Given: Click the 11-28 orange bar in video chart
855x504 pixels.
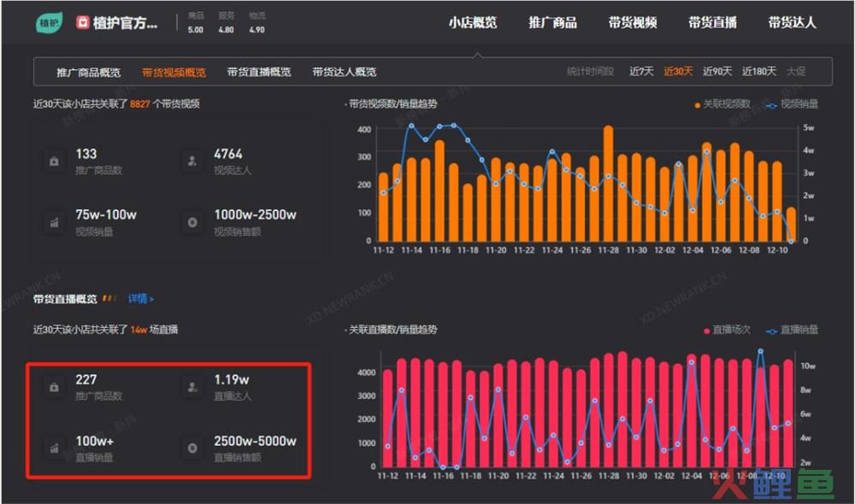Looking at the screenshot, I should pyautogui.click(x=608, y=184).
